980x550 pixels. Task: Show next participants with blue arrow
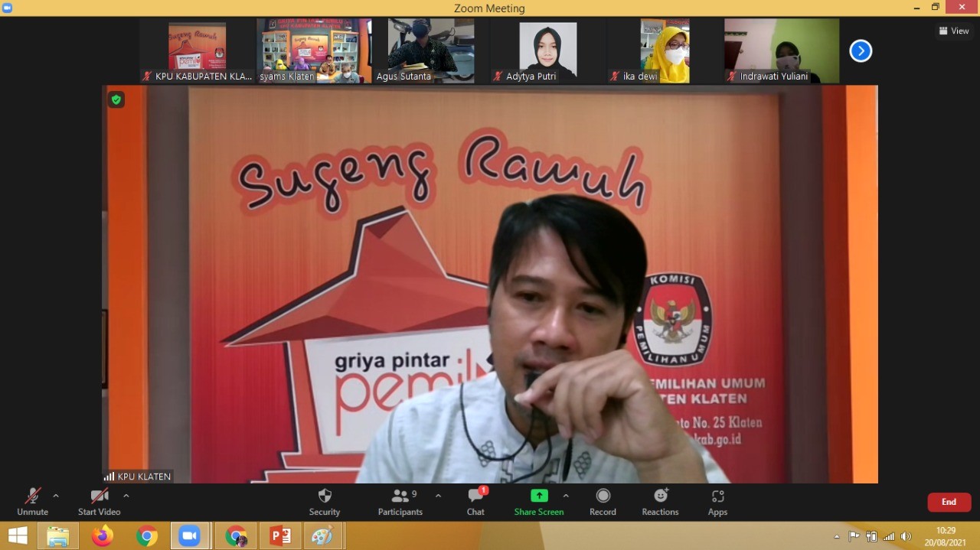click(x=861, y=51)
